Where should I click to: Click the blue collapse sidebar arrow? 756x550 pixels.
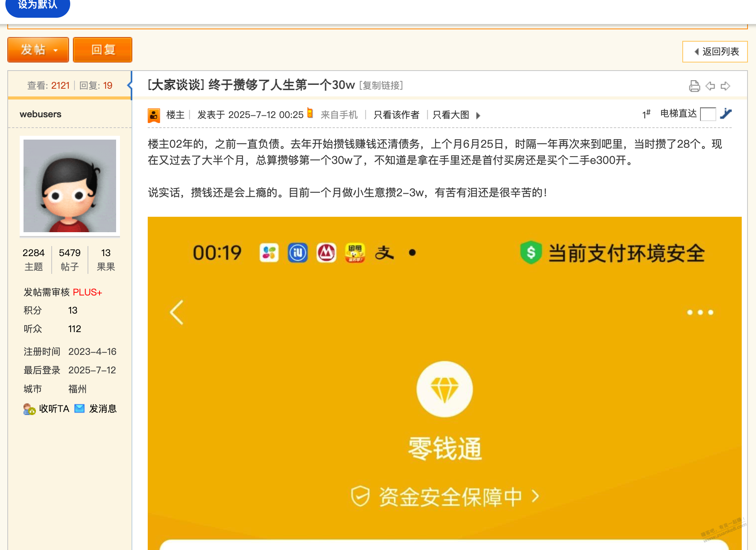coord(130,85)
